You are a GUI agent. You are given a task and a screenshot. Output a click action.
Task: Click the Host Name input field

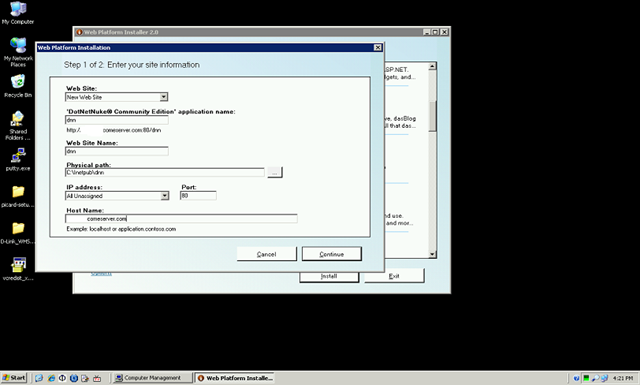[x=181, y=219]
